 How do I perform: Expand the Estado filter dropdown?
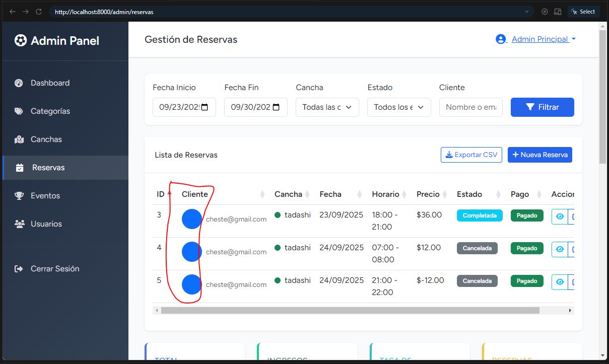(x=399, y=107)
